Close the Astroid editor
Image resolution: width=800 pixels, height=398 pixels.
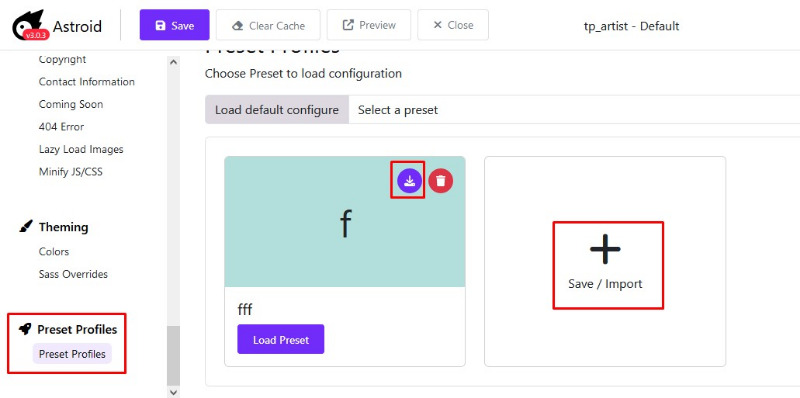tap(453, 24)
